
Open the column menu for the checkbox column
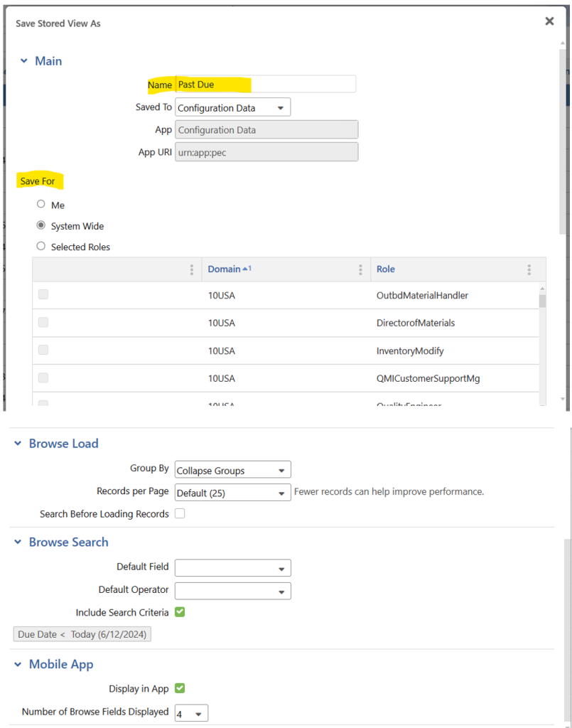tap(192, 269)
